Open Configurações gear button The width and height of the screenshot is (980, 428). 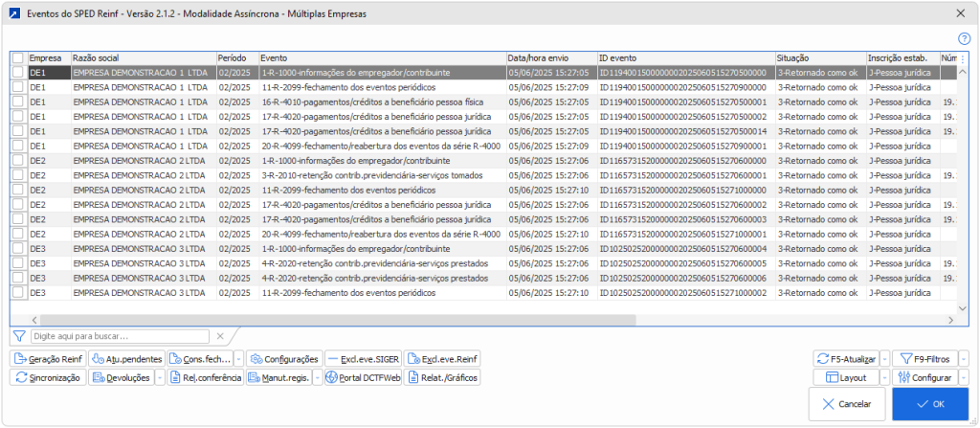pyautogui.click(x=285, y=359)
